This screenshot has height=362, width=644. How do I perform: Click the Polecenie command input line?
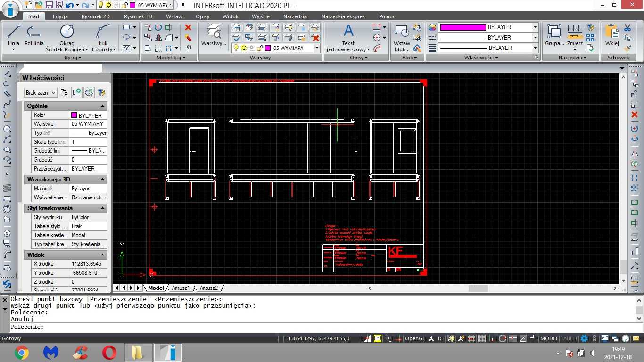point(322,327)
